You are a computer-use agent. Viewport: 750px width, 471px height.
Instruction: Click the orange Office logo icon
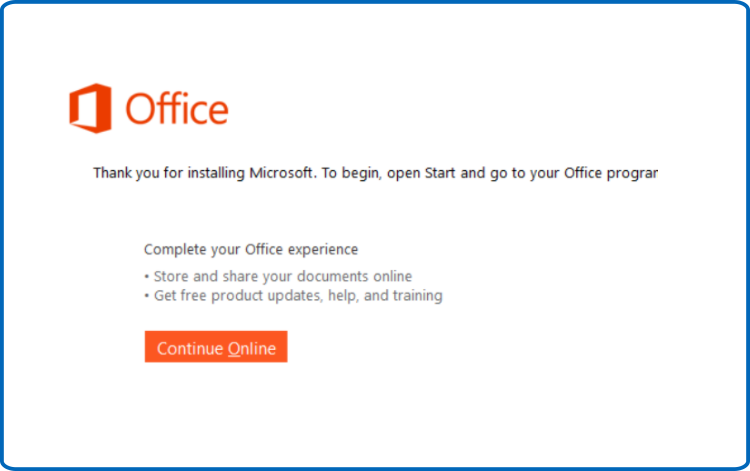pos(90,108)
